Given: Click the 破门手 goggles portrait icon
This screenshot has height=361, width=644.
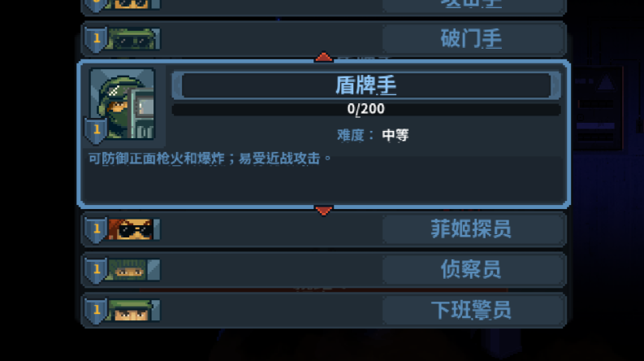Looking at the screenshot, I should (132, 39).
